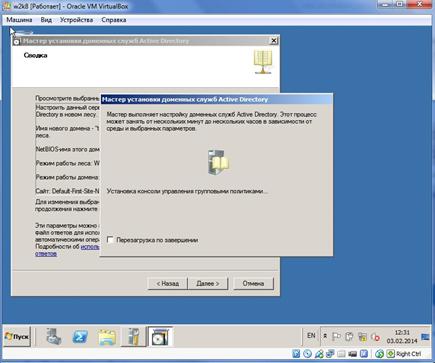Image resolution: width=435 pixels, height=363 pixels.
Task: Open Windows Explorer folder icon in taskbar
Action: [x=107, y=337]
